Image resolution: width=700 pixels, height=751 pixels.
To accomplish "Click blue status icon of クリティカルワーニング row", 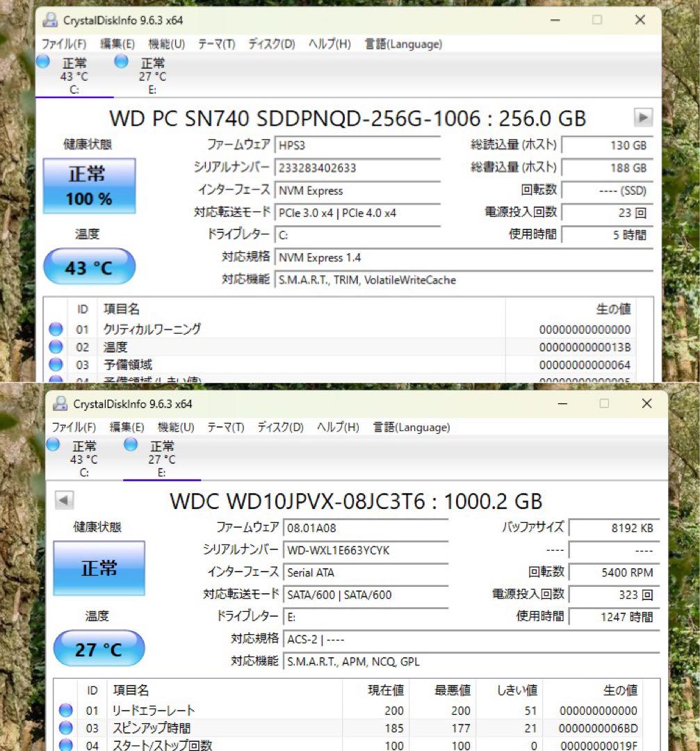I will click(56, 329).
